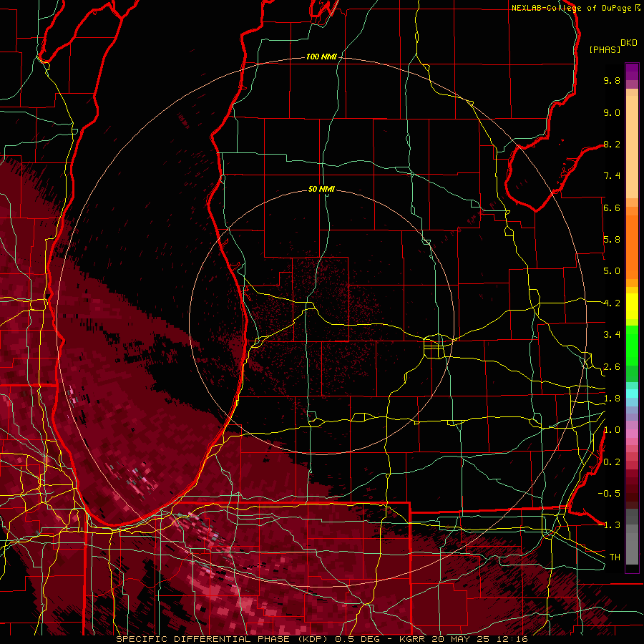This screenshot has height=644, width=644.
Task: Click the 1.3 value on the color scale
Action: tap(612, 525)
